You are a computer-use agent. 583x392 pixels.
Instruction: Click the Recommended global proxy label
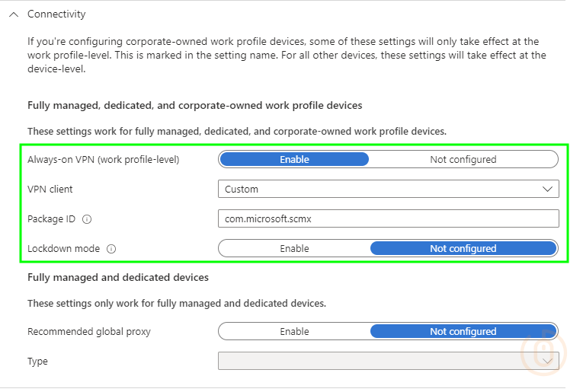point(88,332)
